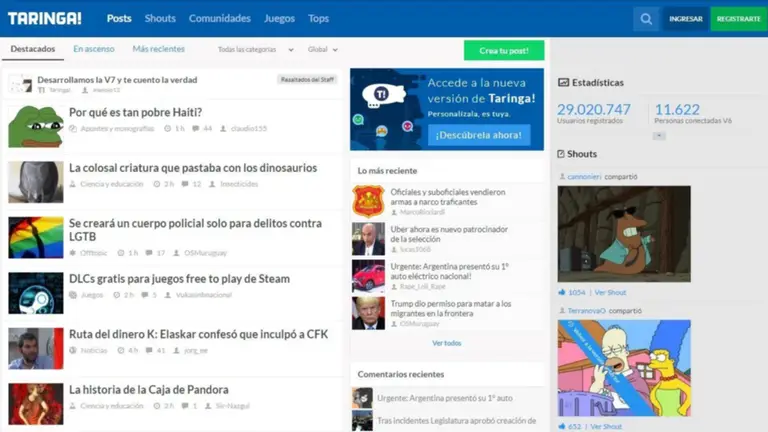Click the Taringa! logo

pyautogui.click(x=45, y=19)
